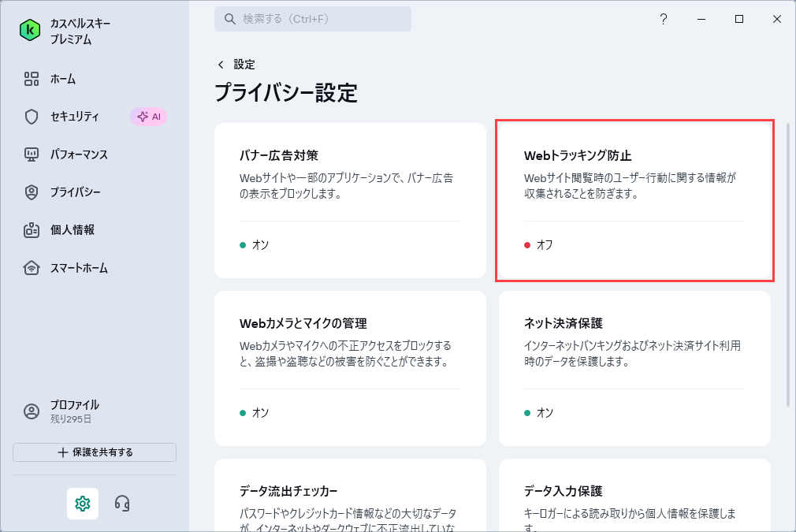Viewport: 796px width, 532px height.
Task: Open パフォーマンス in the sidebar
Action: pos(79,154)
